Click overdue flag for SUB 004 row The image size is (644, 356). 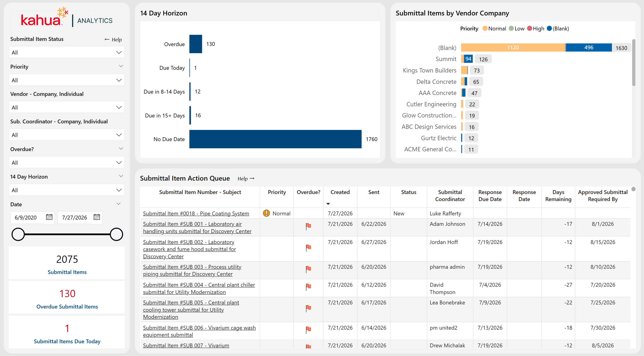(308, 287)
